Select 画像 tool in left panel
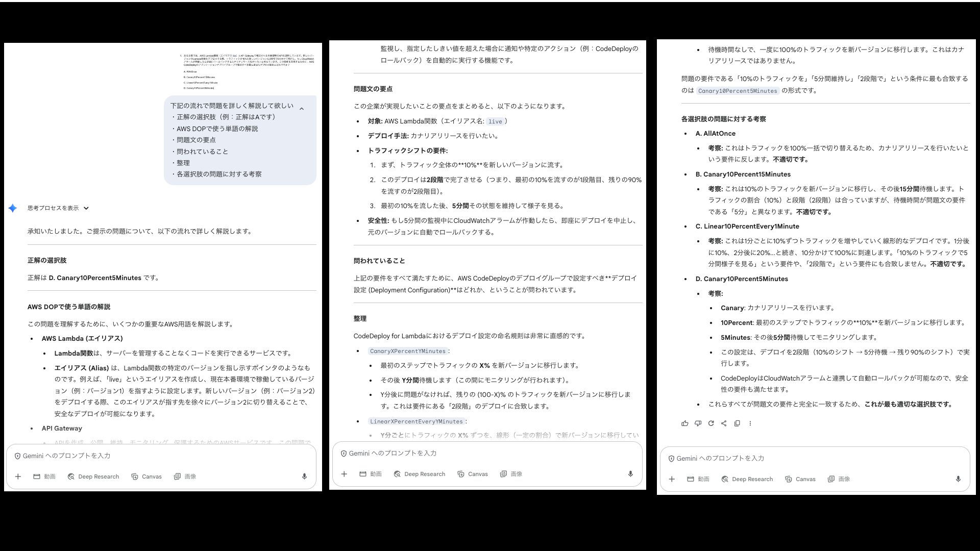The image size is (980, 551). 185,477
